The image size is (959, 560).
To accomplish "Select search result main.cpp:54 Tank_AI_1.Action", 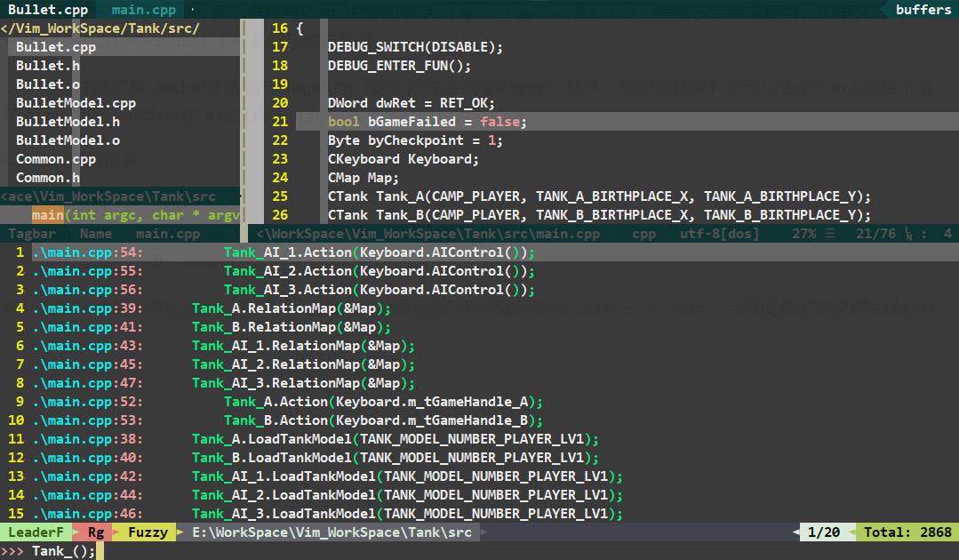I will point(480,252).
